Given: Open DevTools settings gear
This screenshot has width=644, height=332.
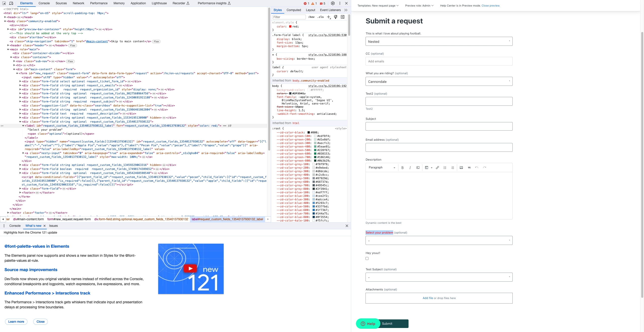Looking at the screenshot, I should 333,3.
